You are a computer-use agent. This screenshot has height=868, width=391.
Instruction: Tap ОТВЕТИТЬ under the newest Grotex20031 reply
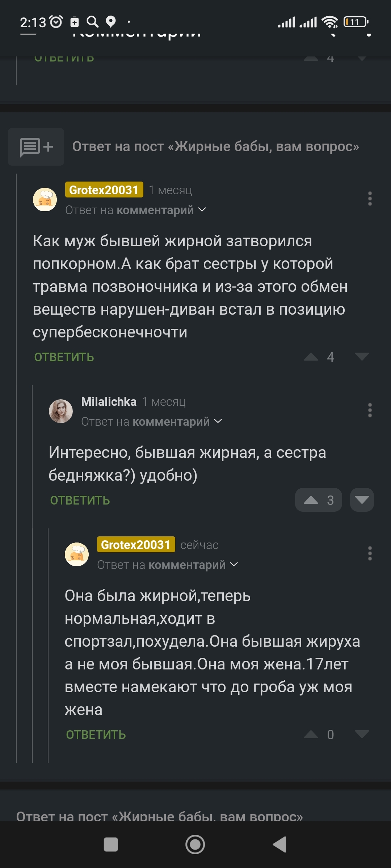[x=96, y=735]
